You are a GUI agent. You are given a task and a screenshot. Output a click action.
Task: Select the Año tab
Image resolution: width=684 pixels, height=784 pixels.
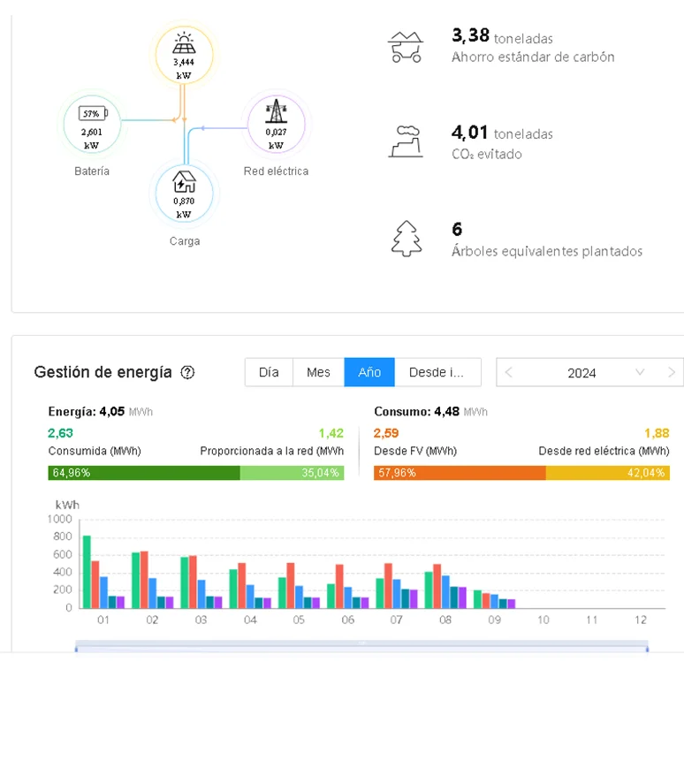click(369, 372)
